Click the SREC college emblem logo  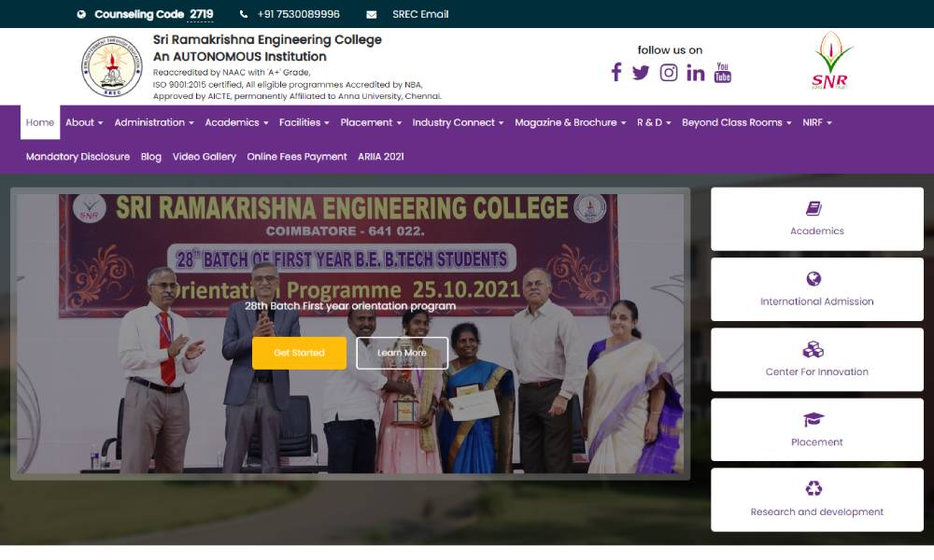pos(112,66)
